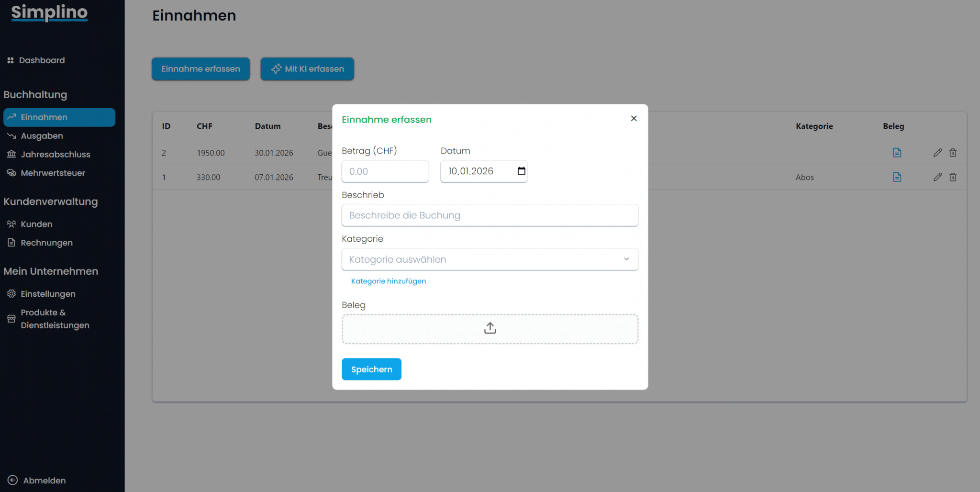
Task: Navigate to the Mehrwertsteuer page
Action: click(x=53, y=173)
